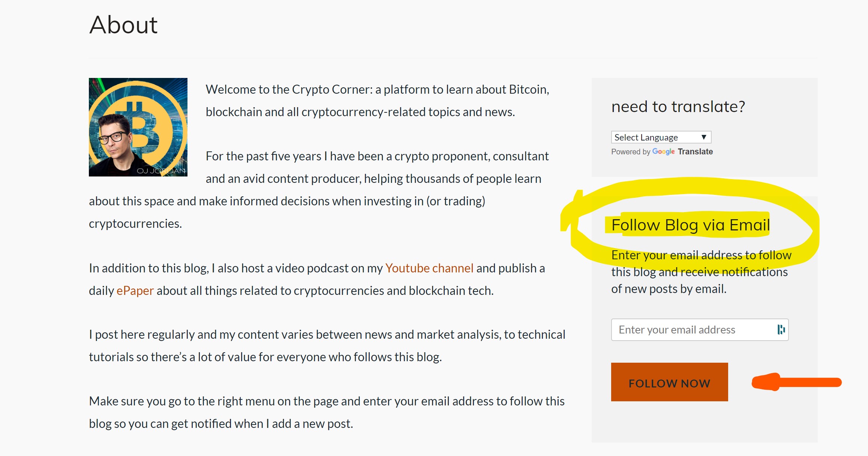Click the orange arrow pointing at Follow Now
Viewport: 868px width, 456px height.
click(797, 382)
